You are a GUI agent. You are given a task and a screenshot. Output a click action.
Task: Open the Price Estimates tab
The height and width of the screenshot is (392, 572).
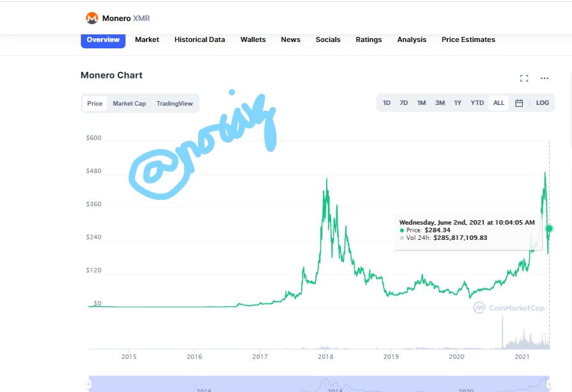pos(468,39)
